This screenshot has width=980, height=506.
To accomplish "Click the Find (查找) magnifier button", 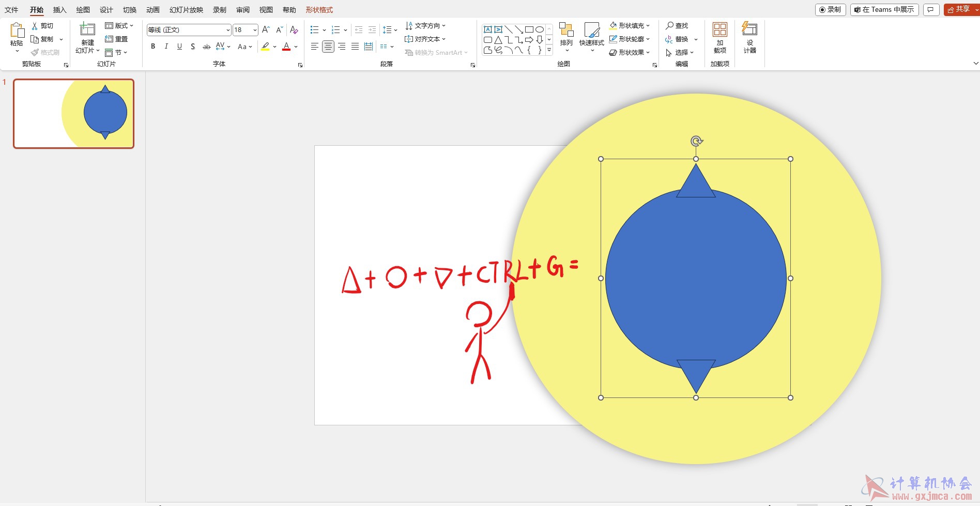I will tap(677, 26).
